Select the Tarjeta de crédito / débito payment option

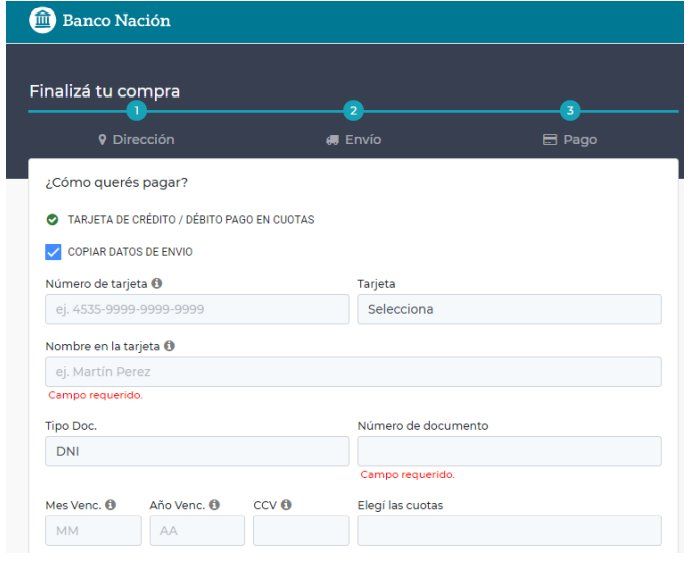52,219
